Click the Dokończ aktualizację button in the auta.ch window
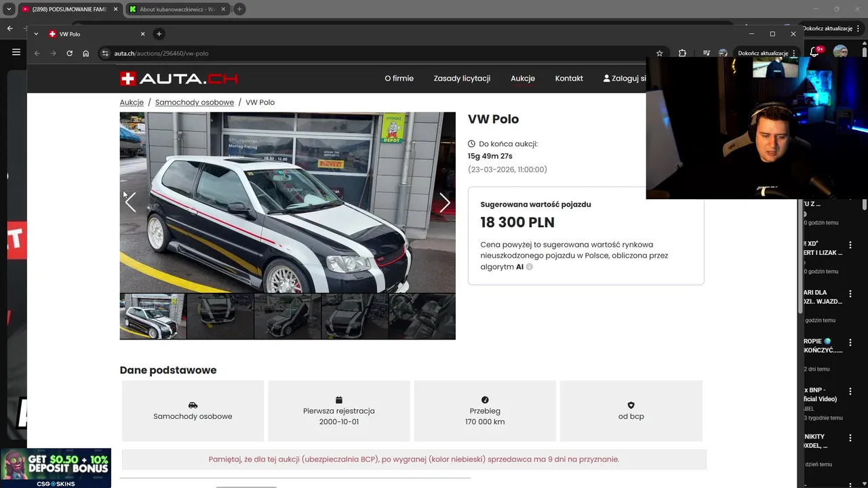This screenshot has width=868, height=488. [763, 53]
